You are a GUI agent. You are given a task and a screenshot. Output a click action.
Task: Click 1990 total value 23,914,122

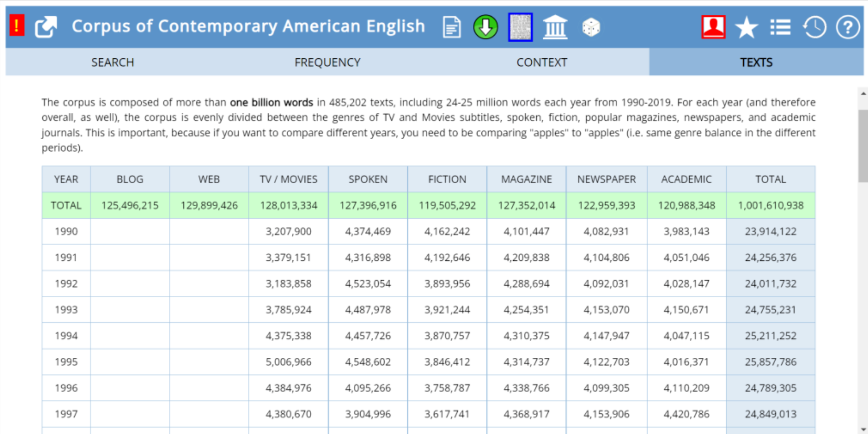771,232
